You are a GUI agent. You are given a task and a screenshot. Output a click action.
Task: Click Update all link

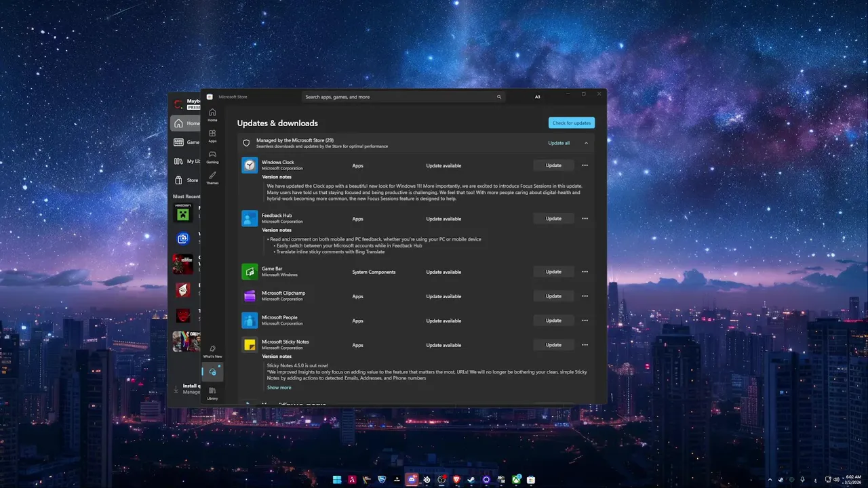coord(559,143)
